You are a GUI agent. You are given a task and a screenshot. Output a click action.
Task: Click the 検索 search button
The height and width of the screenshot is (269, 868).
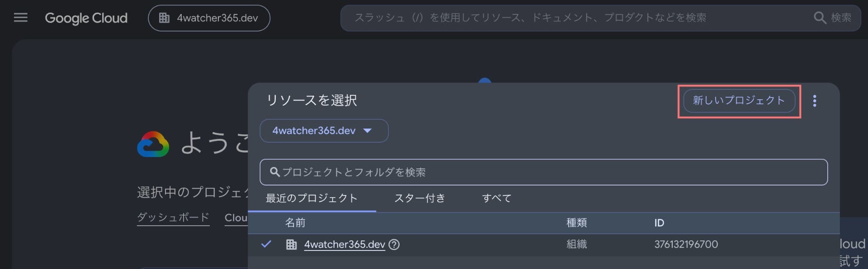click(x=833, y=18)
